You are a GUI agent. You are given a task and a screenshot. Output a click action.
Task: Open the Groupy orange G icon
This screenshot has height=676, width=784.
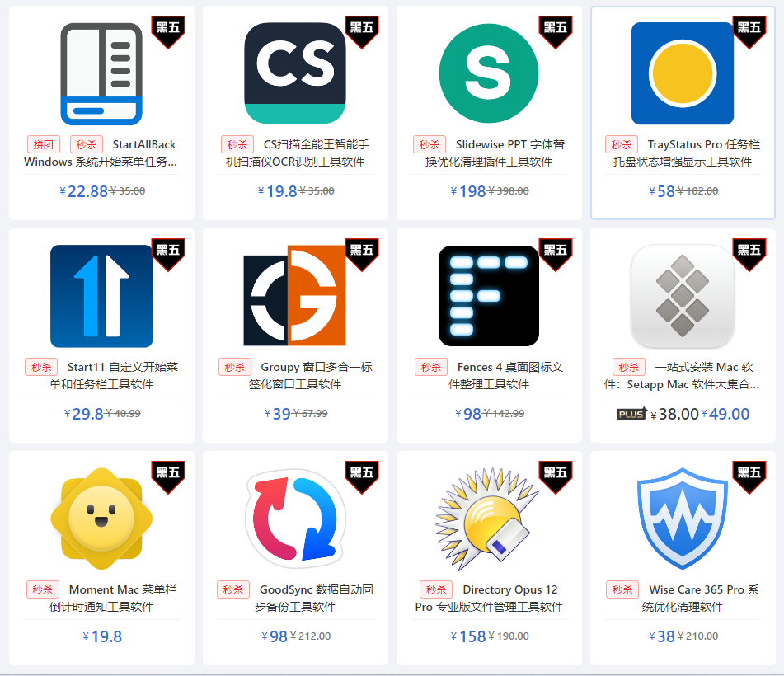coord(294,295)
